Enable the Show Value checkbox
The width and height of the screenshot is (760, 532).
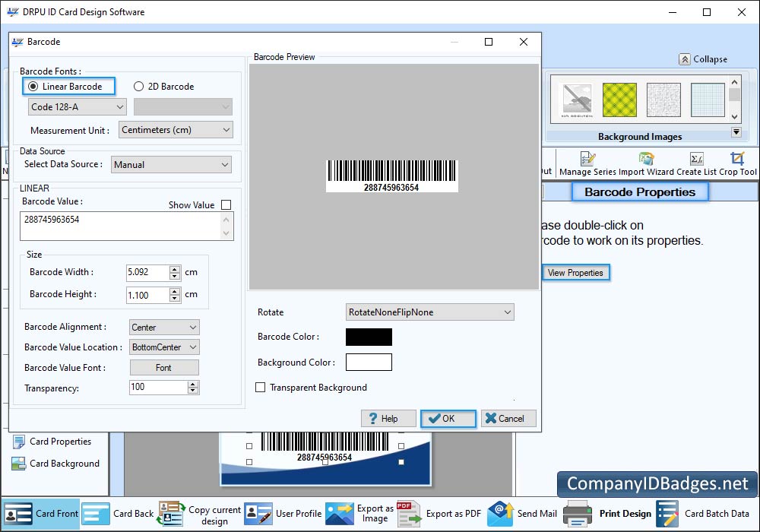[226, 205]
